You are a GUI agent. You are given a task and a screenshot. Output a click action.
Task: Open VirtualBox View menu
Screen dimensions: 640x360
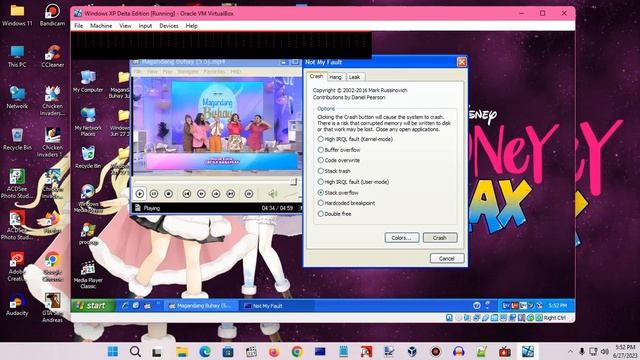[x=125, y=26]
